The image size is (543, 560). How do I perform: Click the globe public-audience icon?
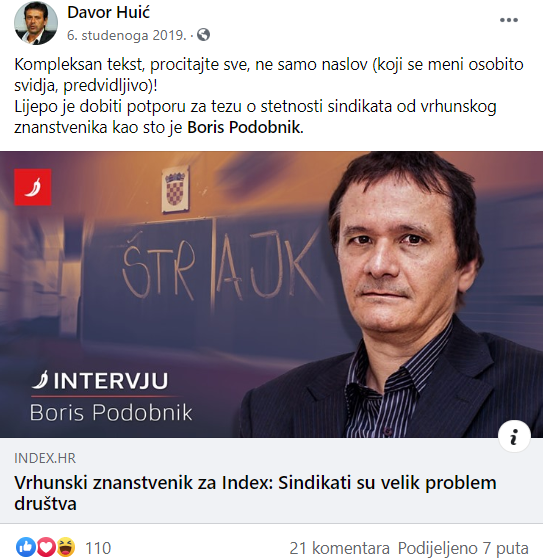click(203, 35)
